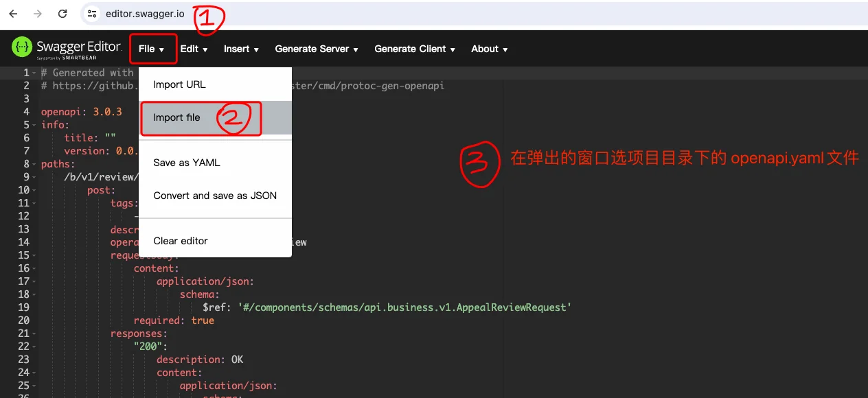Click Convert and save as JSON
Screen dimensions: 868x398
(214, 196)
